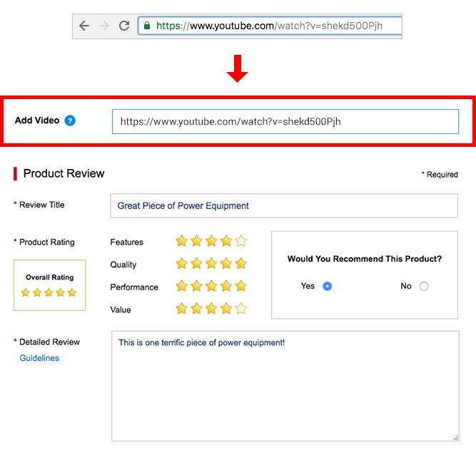Click the Overall Rating stars box

click(49, 285)
